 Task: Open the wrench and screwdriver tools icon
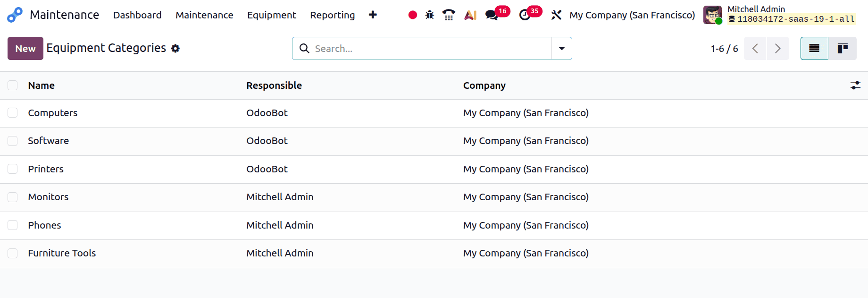pos(556,15)
